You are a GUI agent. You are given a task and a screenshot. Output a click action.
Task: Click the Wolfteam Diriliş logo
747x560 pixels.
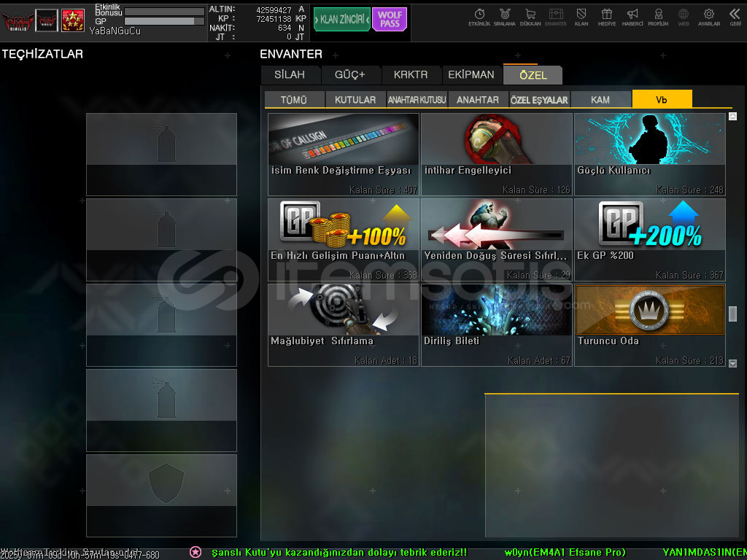tap(18, 21)
